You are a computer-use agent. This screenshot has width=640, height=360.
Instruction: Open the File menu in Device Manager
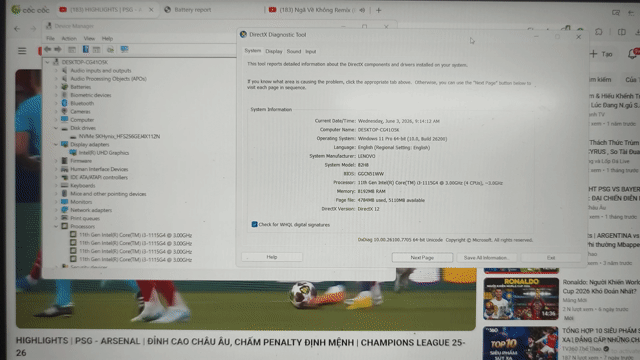50,38
